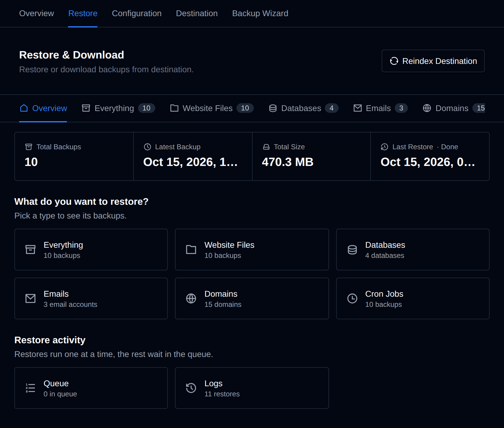This screenshot has width=504, height=428.
Task: Click the truncated Latest Backup date value
Action: click(190, 162)
